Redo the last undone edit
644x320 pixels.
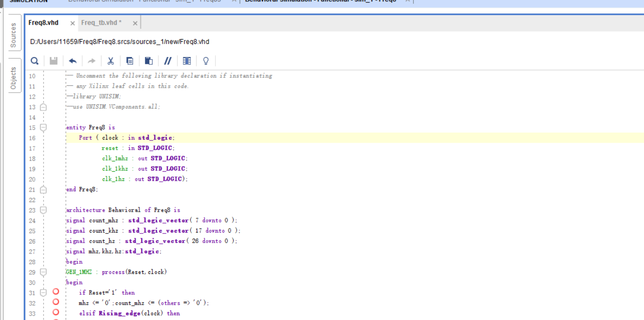tap(91, 61)
